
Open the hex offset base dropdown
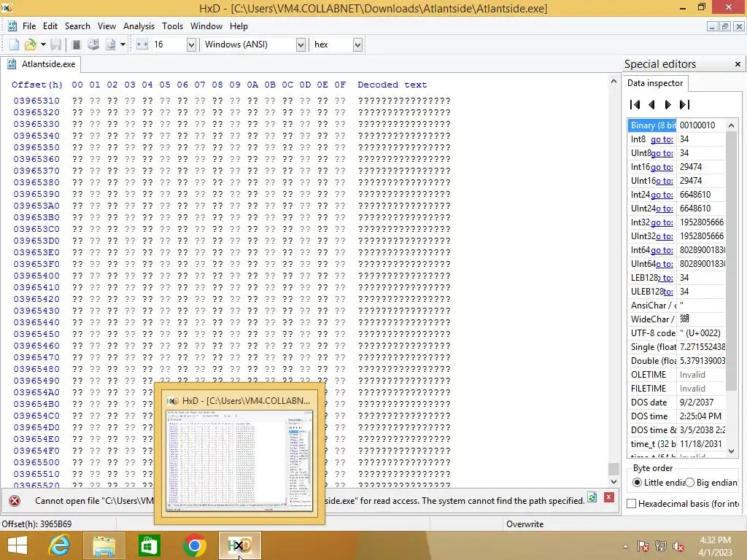point(357,44)
